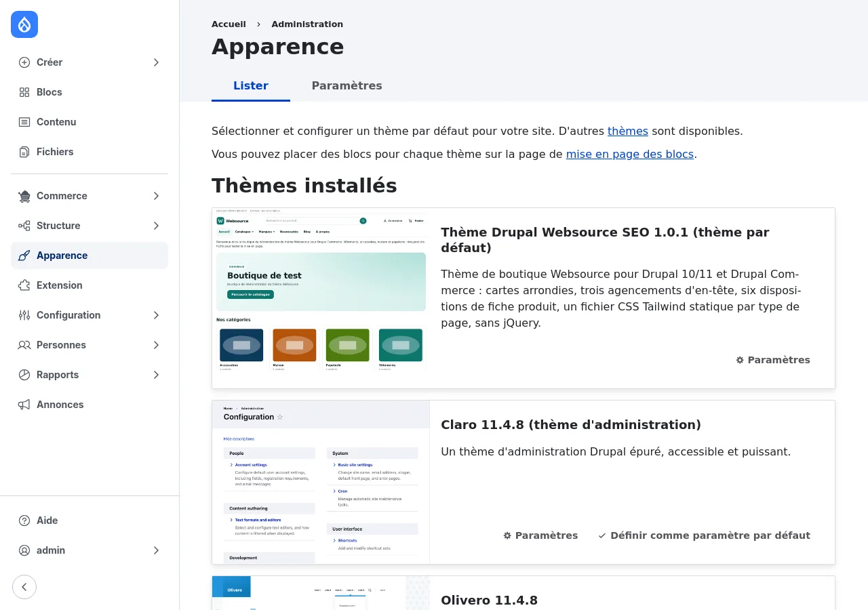This screenshot has height=610, width=868.
Task: Click the admin user avatar icon
Action: 24,550
